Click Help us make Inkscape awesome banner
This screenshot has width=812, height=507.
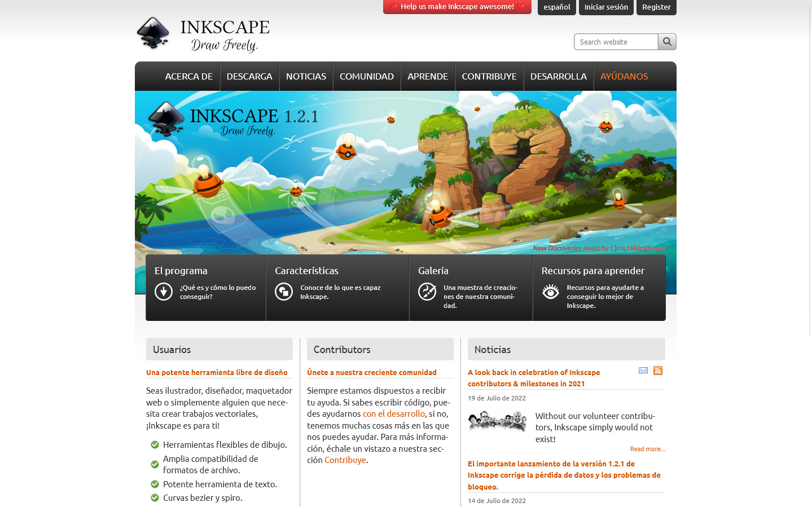(x=457, y=7)
